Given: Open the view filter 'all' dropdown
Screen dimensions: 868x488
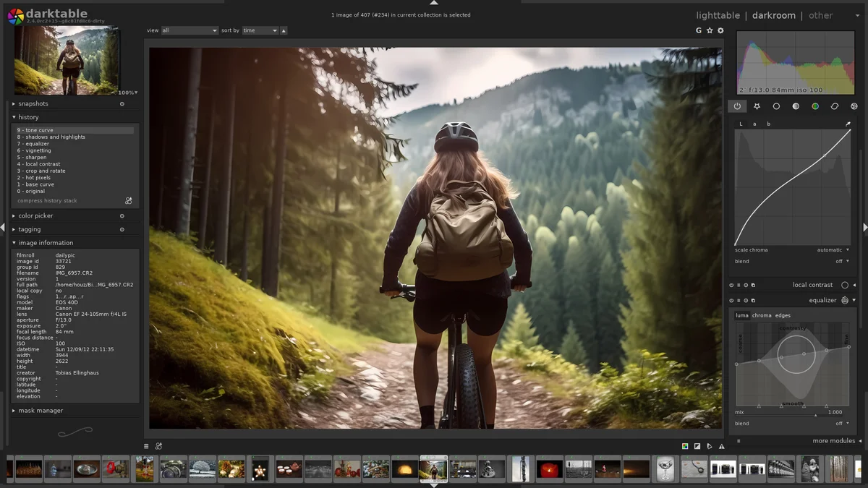Looking at the screenshot, I should click(190, 30).
